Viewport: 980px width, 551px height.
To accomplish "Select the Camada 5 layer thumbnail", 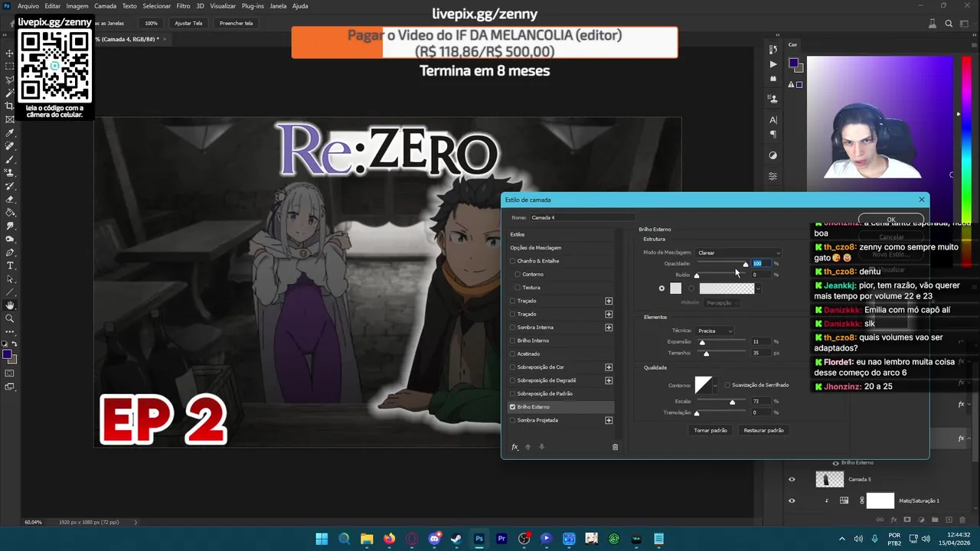I will coord(829,480).
